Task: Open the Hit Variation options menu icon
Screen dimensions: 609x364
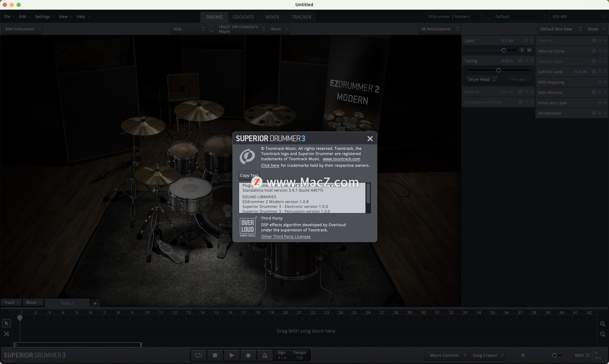Action: coord(600,113)
